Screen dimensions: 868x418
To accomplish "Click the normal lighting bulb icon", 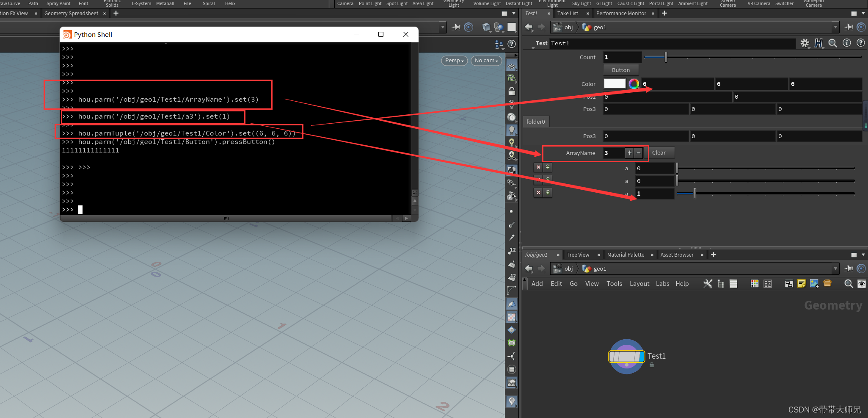I will tap(512, 130).
